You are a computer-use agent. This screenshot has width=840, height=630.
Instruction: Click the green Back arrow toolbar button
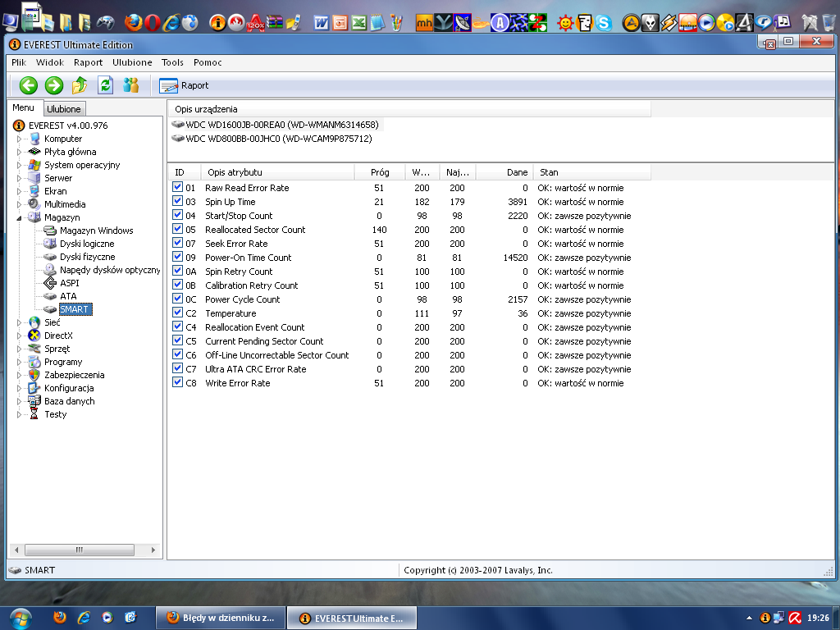(x=29, y=85)
